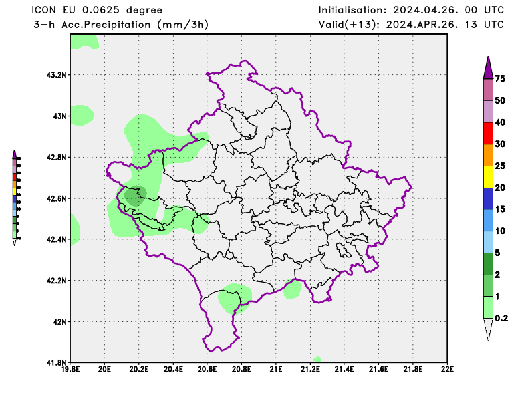Click the light green 0.2-1 legend band
Screen dimensions: 532x411
pyautogui.click(x=488, y=307)
